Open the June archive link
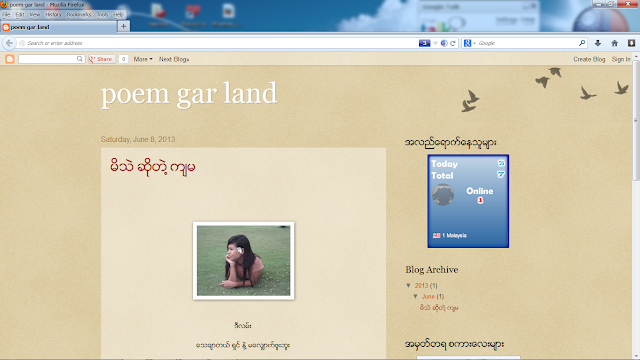Viewport: 640px width, 360px height. coord(428,297)
